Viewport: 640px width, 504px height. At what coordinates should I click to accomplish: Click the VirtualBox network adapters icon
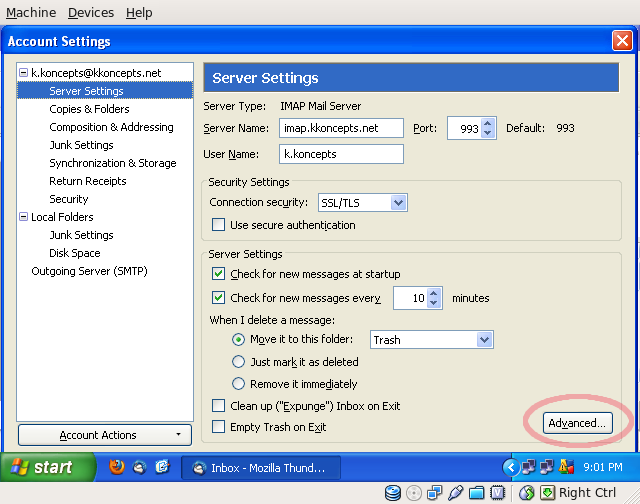(x=435, y=493)
